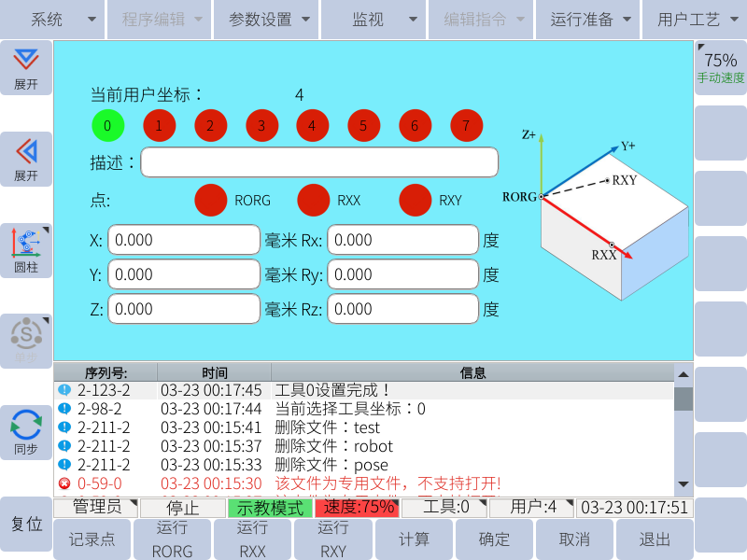Click the red error icon for 0-59-0

(x=64, y=483)
